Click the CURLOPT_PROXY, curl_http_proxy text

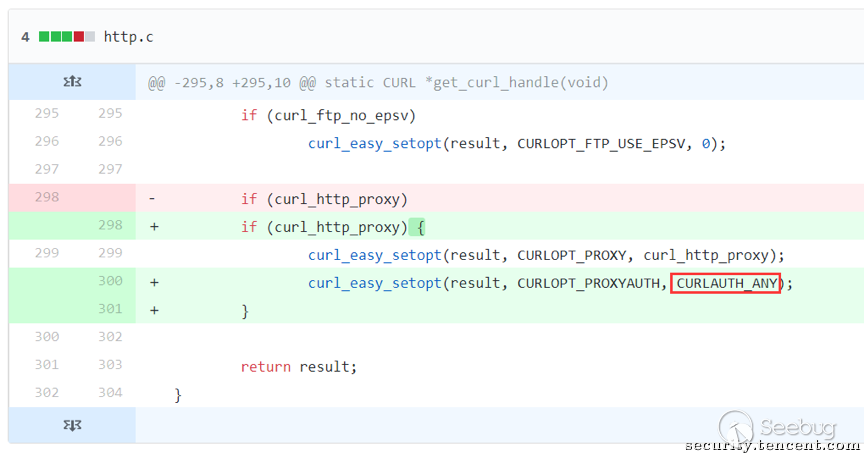click(x=642, y=256)
